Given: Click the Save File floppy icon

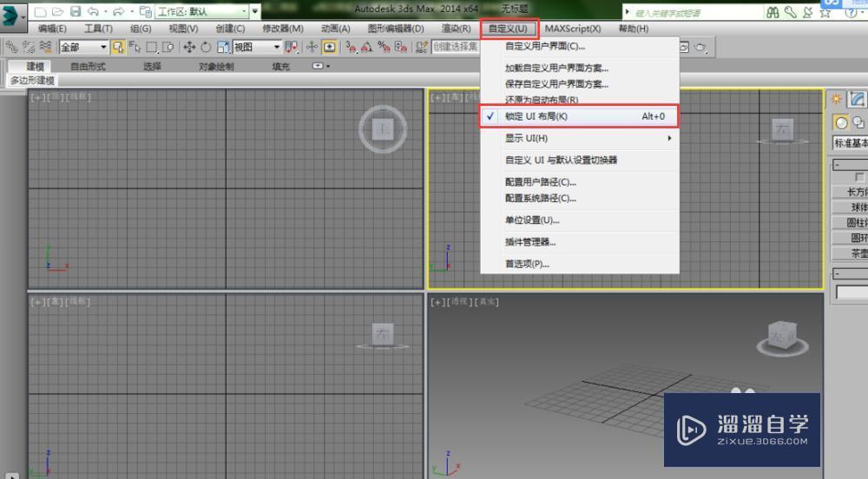Looking at the screenshot, I should 76,11.
